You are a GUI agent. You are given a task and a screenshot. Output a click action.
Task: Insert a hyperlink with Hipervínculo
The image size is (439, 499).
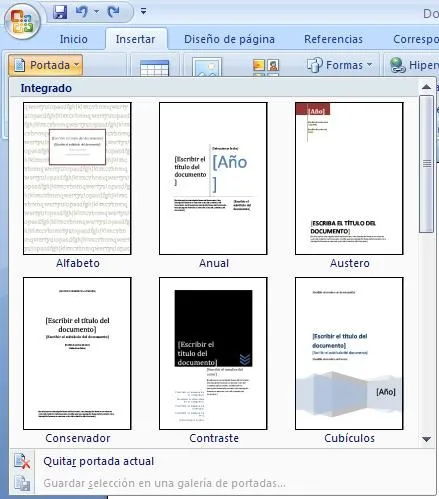click(414, 65)
